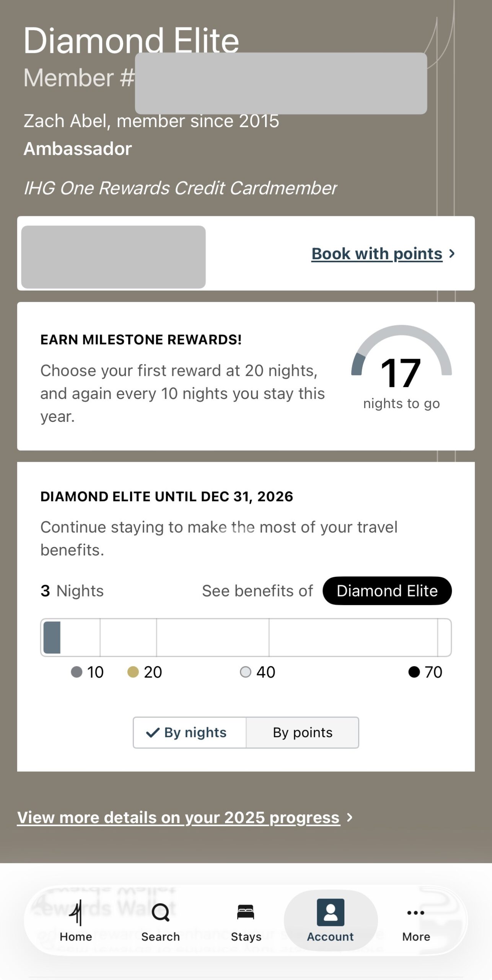492x980 pixels.
Task: Switch progress view to By points
Action: point(302,732)
